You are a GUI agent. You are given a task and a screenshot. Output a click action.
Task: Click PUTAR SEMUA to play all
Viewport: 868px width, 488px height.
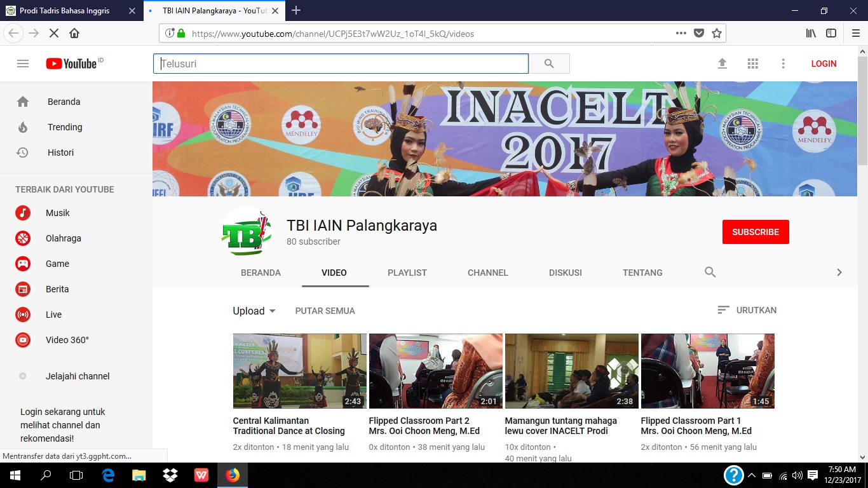click(x=325, y=311)
